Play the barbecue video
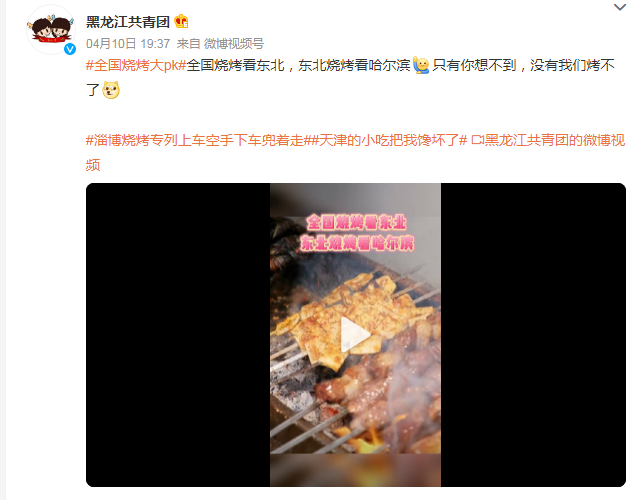The image size is (644, 500). pyautogui.click(x=355, y=335)
